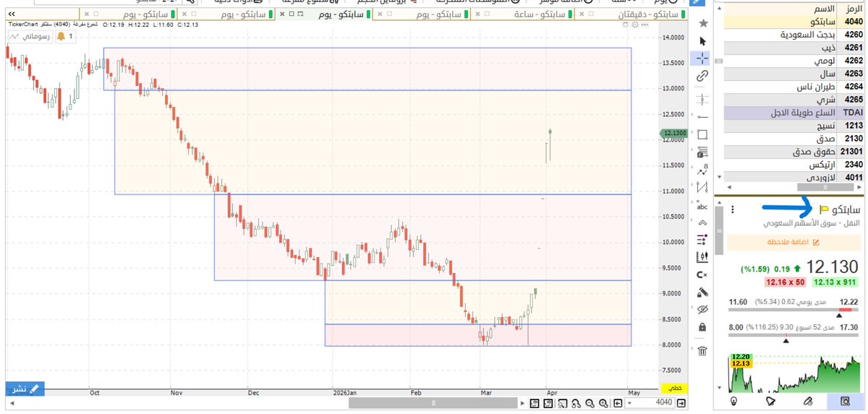
Task: Open the Fibonacci retracement tool
Action: click(x=702, y=152)
